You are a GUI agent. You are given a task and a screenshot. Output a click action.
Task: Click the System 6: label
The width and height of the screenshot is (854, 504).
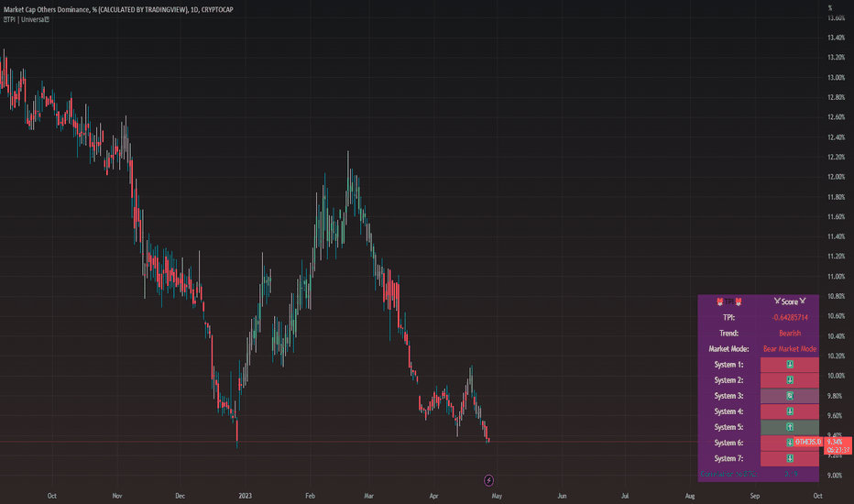tap(728, 443)
